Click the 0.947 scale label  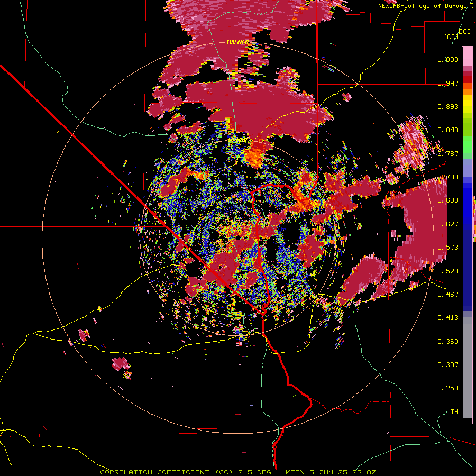(x=448, y=83)
